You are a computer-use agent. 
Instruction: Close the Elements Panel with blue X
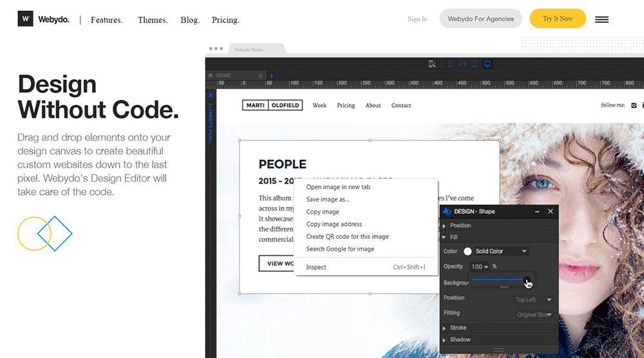(x=211, y=95)
